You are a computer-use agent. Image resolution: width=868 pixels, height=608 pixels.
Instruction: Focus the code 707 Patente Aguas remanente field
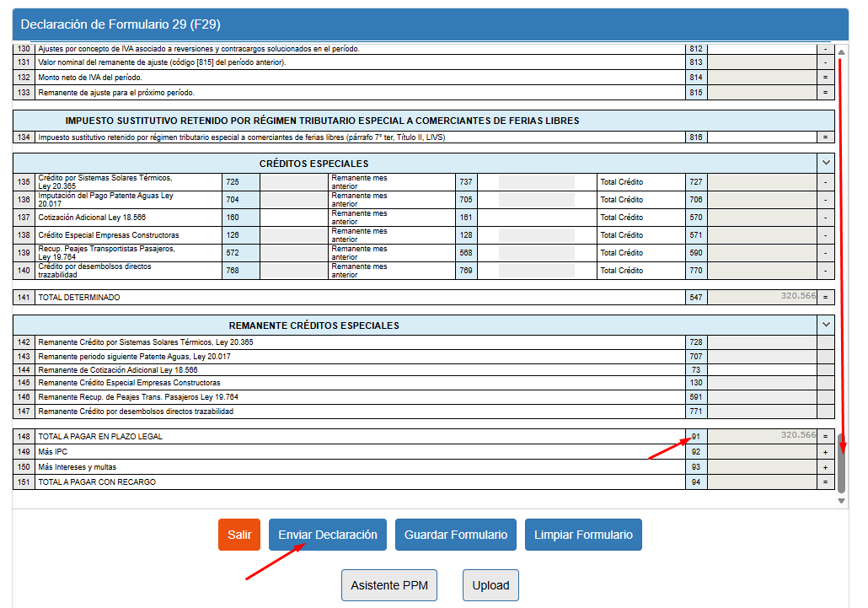pos(763,357)
